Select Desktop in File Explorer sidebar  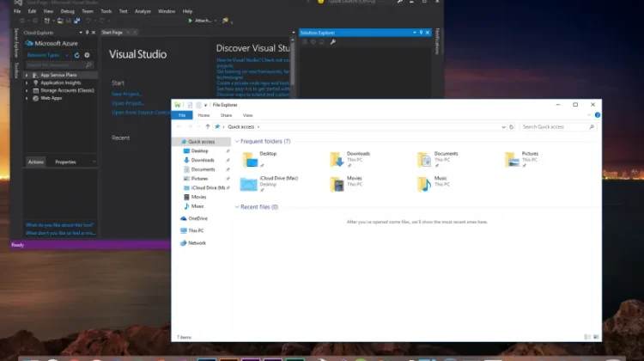tap(199, 151)
